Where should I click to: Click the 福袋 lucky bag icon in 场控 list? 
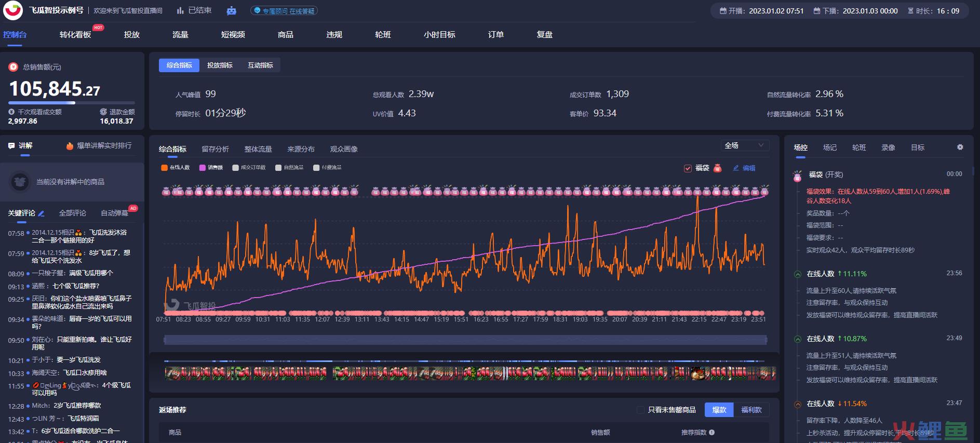[797, 176]
